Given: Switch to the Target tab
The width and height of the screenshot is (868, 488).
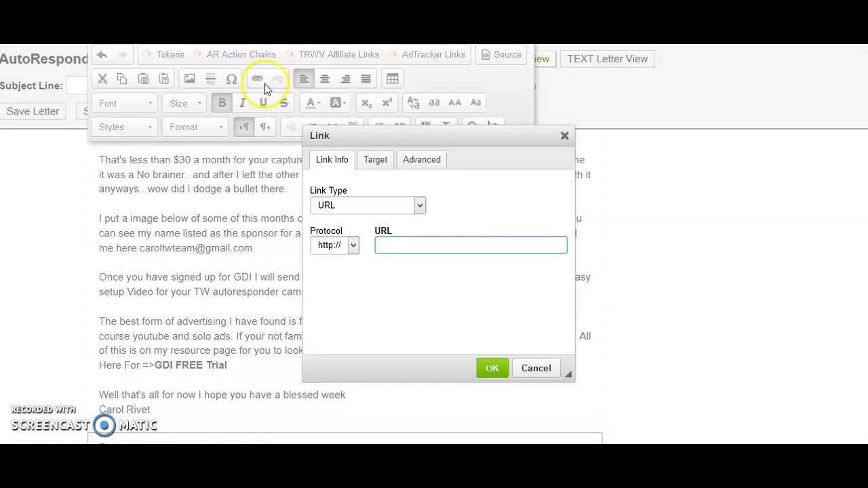Looking at the screenshot, I should (375, 159).
